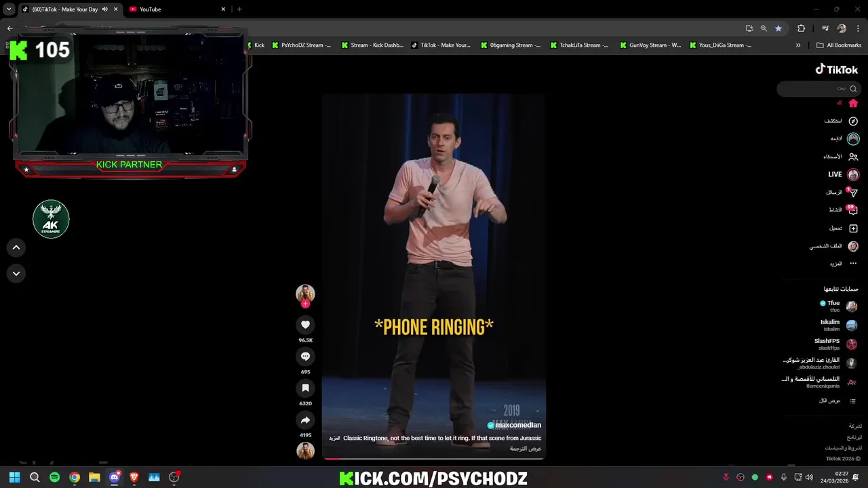
Task: Open a new browser tab
Action: 239,9
